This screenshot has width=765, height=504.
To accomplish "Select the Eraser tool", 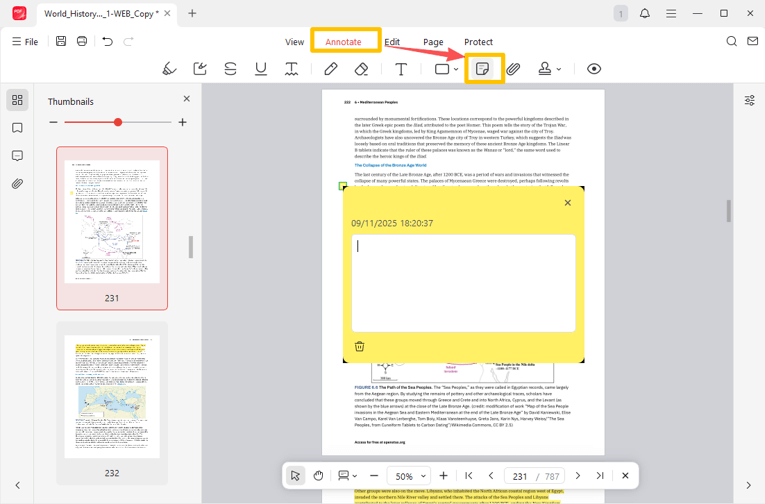I will pos(362,69).
